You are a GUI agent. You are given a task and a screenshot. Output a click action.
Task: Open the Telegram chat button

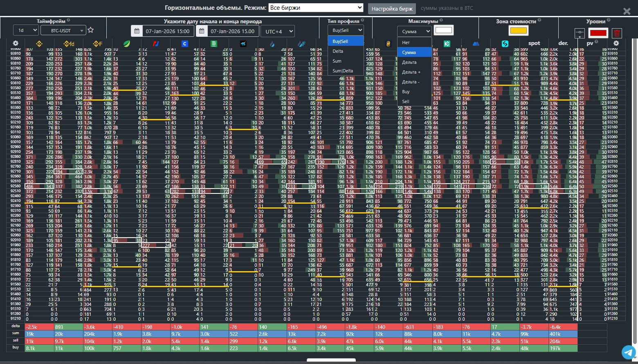coord(628,352)
